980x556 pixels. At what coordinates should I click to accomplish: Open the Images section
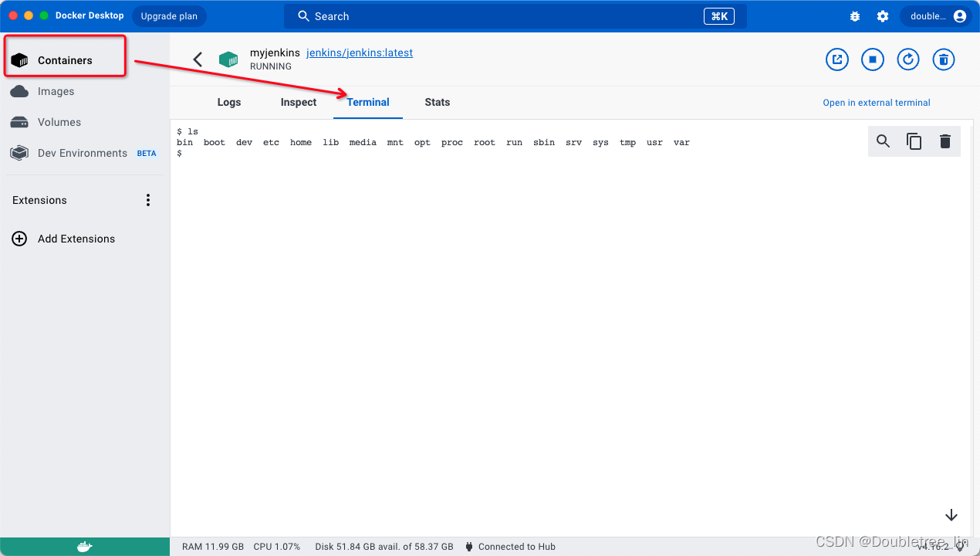coord(56,91)
